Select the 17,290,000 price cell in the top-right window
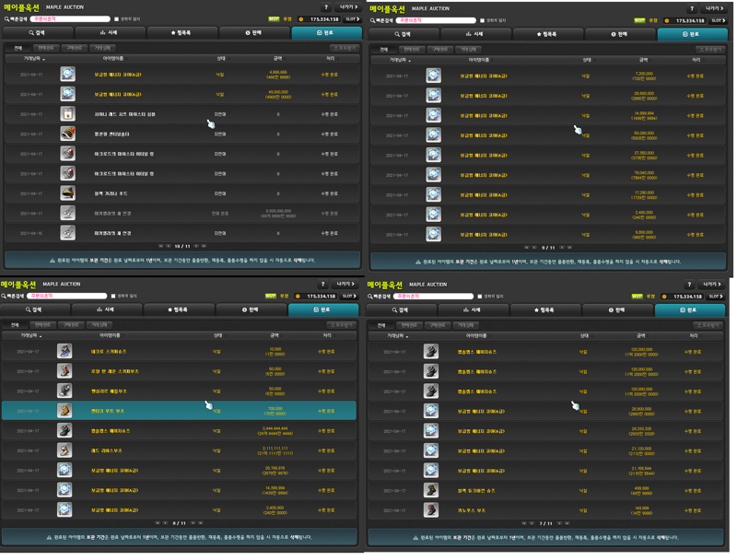 click(644, 195)
